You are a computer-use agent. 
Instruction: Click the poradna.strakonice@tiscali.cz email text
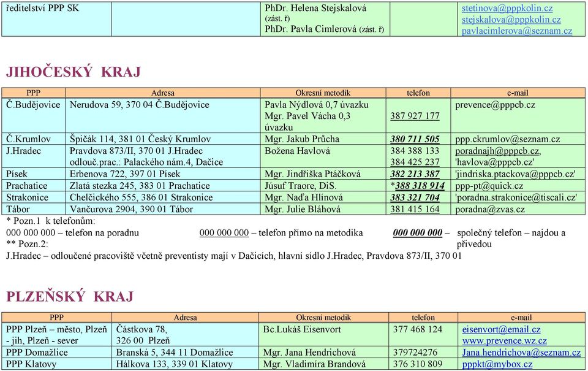[516, 197]
